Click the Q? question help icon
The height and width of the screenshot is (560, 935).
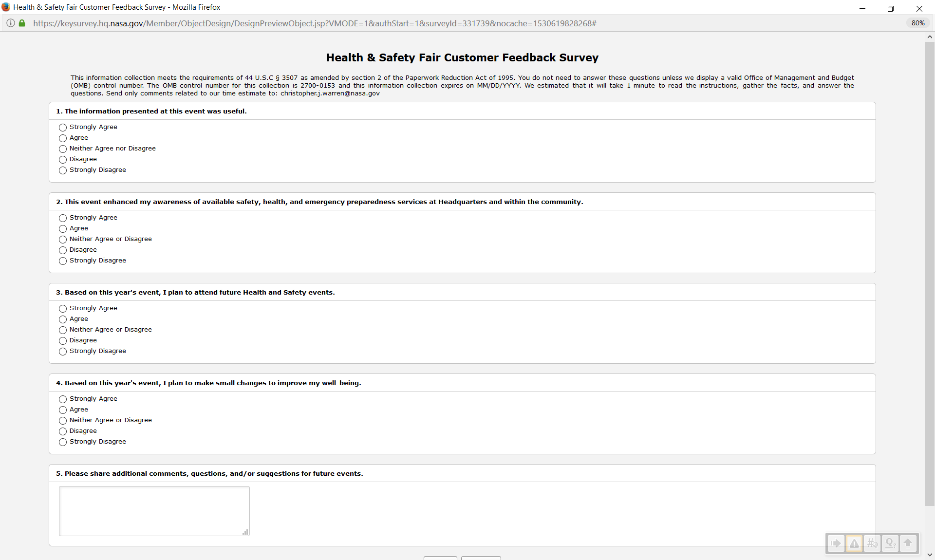pos(890,543)
